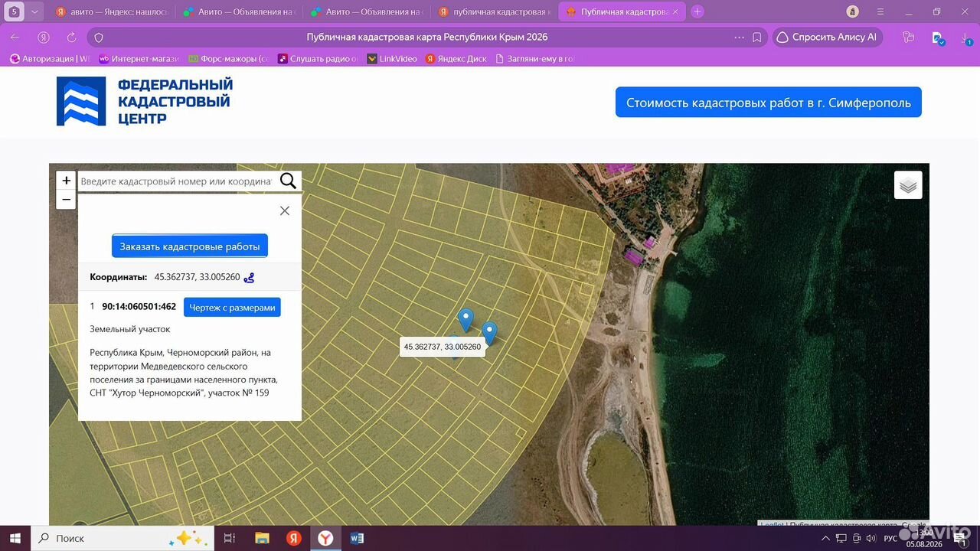The width and height of the screenshot is (980, 551).
Task: Open 'Яндекс Диск' bookmark
Action: point(456,59)
